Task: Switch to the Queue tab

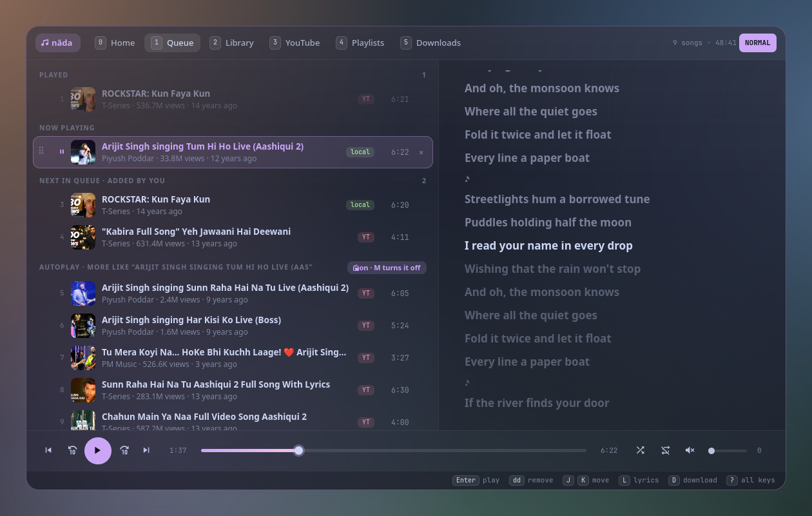Action: (x=172, y=43)
